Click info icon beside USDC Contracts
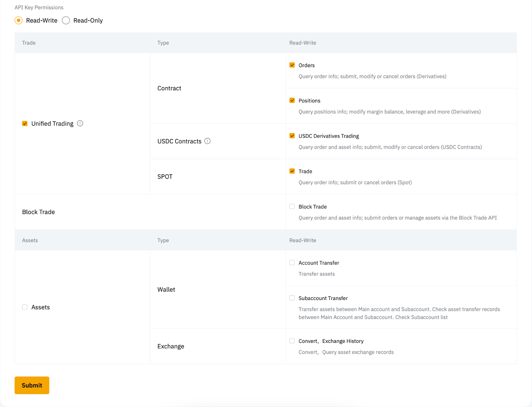532x407 pixels. click(207, 141)
